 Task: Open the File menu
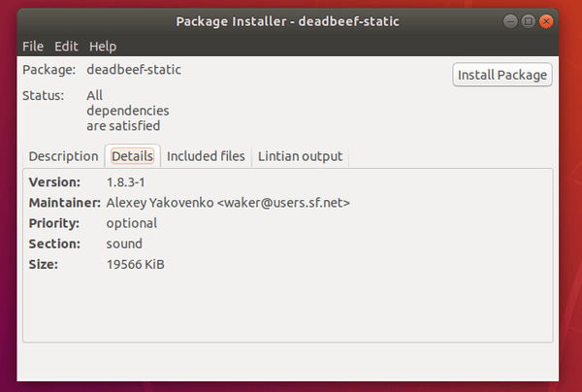[x=33, y=47]
